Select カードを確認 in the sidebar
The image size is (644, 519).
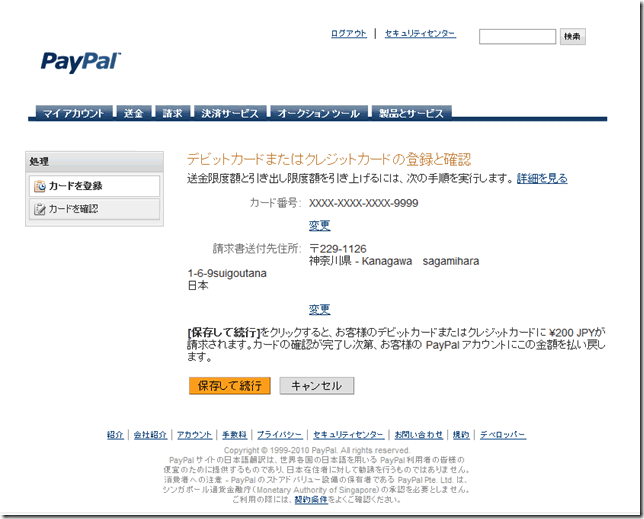coord(94,209)
